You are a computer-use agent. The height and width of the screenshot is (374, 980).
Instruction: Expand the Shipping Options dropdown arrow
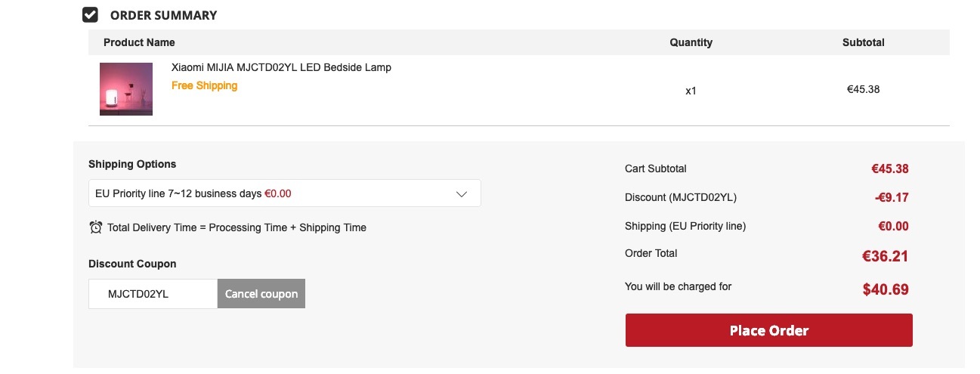[462, 193]
